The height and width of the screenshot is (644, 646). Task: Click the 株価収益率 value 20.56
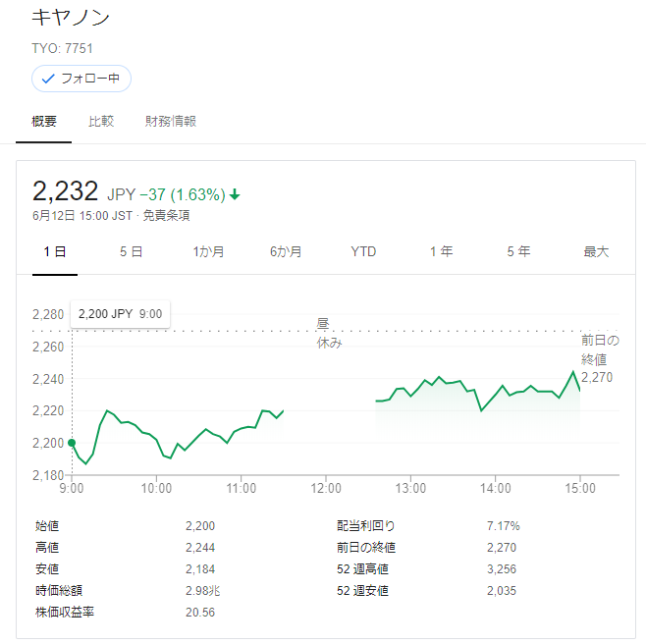click(200, 613)
